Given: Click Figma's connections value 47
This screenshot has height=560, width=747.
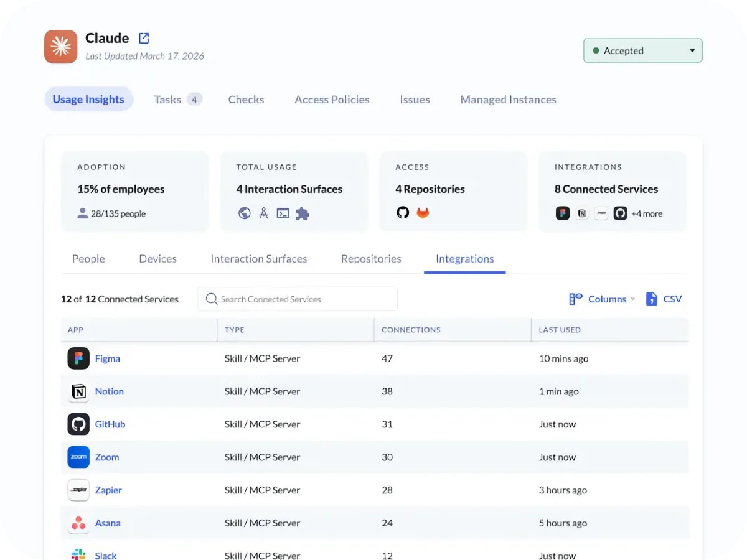Looking at the screenshot, I should (387, 358).
